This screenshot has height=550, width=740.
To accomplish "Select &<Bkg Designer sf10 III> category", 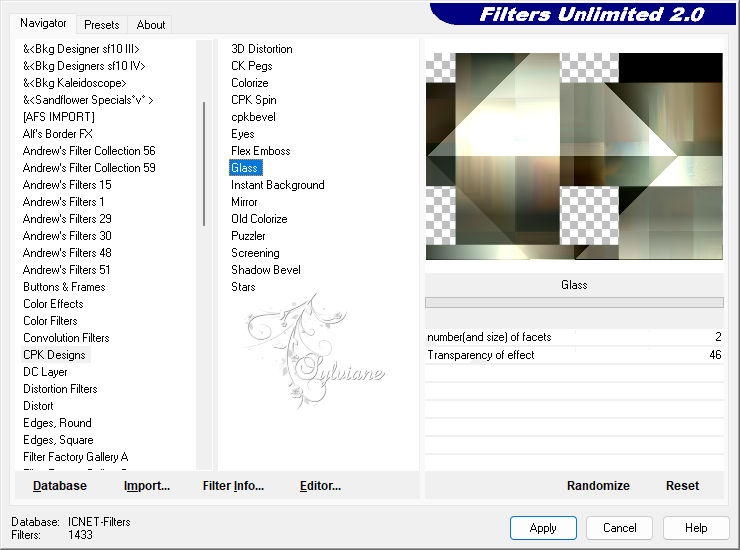I will click(81, 49).
